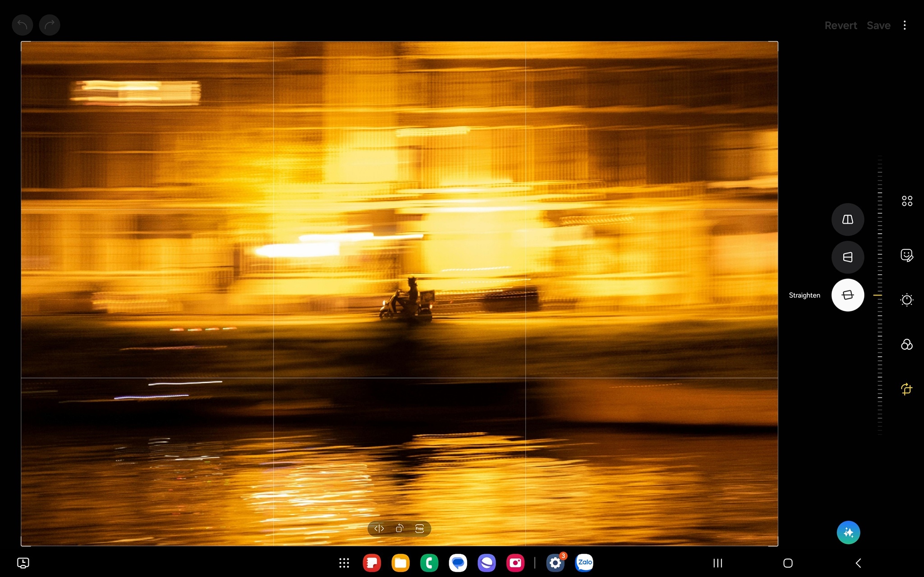924x577 pixels.
Task: Tap the AI sparkle edit button
Action: coord(848,533)
